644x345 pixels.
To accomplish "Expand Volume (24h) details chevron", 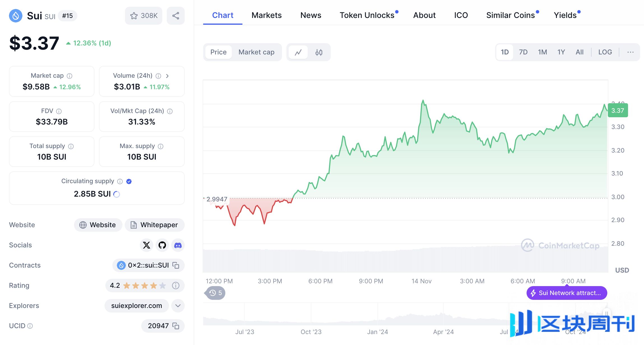I will tap(167, 76).
